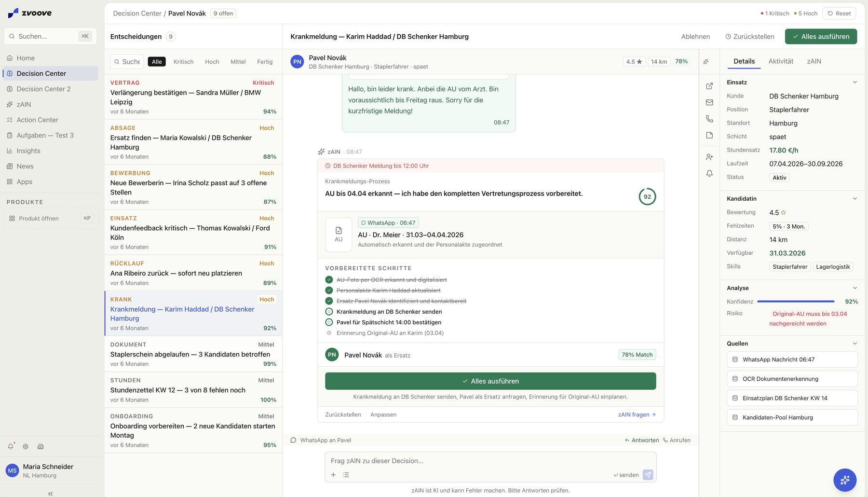Click Ablehnen in header

695,37
